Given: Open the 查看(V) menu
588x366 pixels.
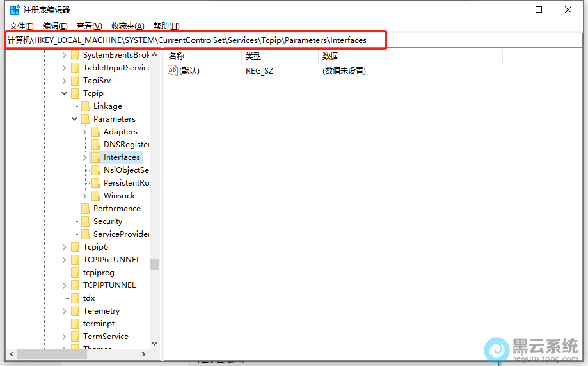Looking at the screenshot, I should (89, 26).
